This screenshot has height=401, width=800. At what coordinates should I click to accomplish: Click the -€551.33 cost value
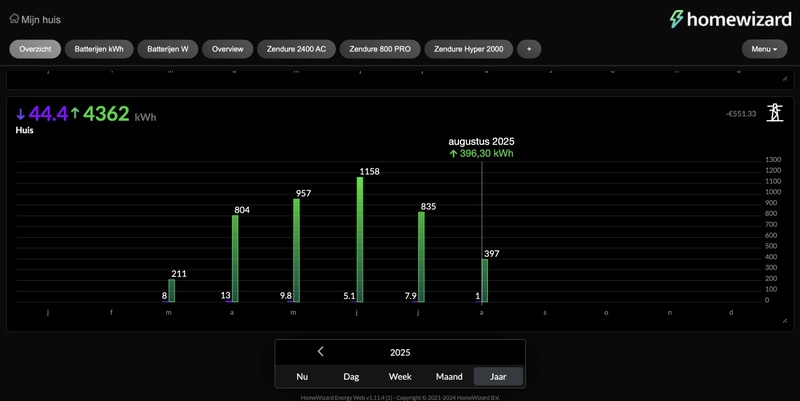(741, 114)
